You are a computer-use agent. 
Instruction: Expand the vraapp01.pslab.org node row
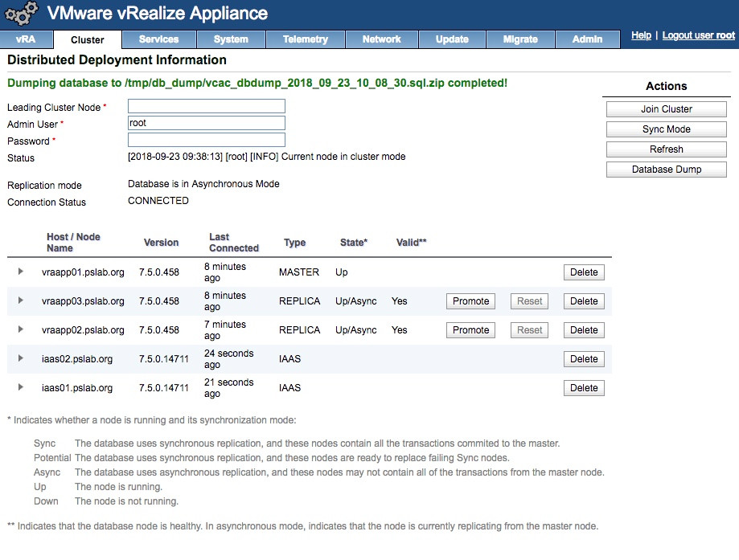click(21, 272)
